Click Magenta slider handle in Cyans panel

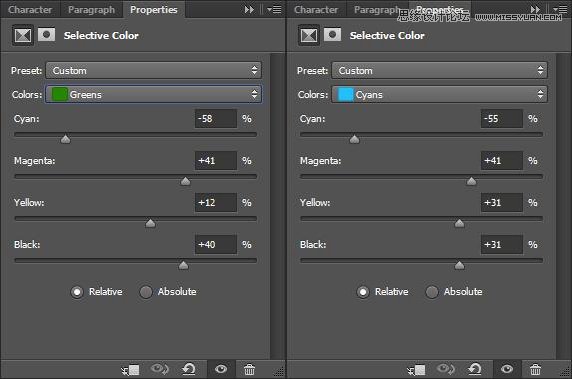tap(471, 181)
